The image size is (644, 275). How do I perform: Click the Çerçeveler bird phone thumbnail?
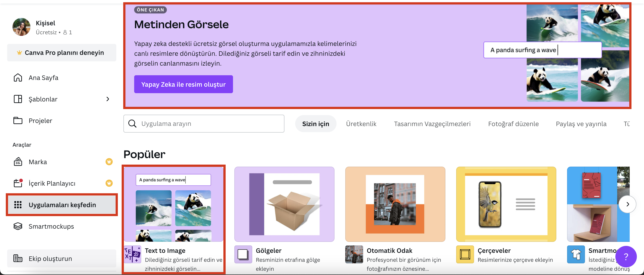tap(506, 204)
